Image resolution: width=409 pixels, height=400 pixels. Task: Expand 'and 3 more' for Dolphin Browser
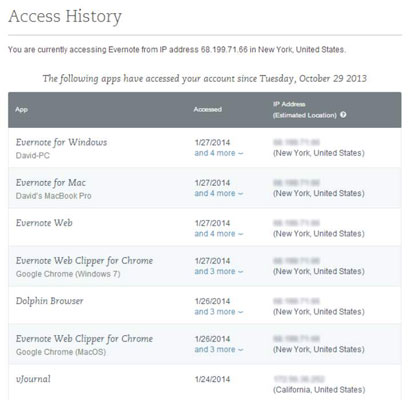(219, 312)
